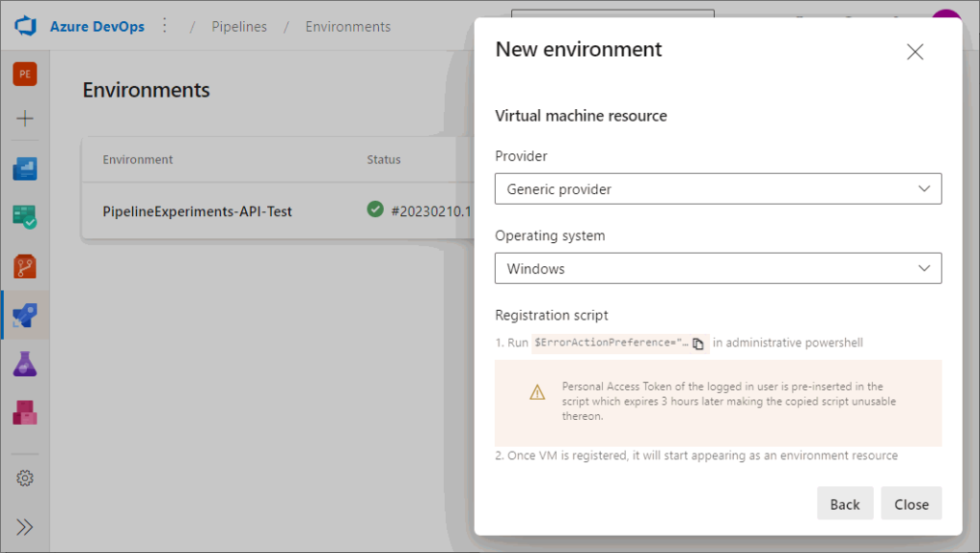Open the PipelineExperiments-API-Test environment row
The width and height of the screenshot is (980, 553).
(197, 210)
